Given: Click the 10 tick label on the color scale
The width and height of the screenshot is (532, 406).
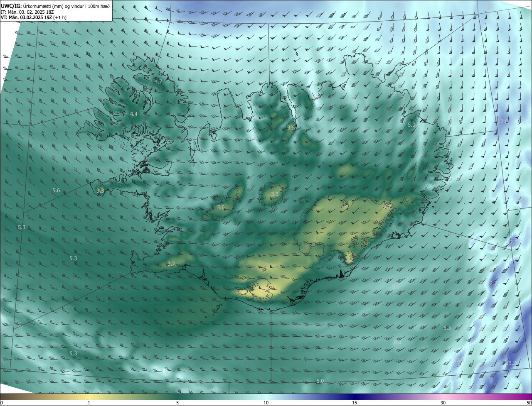Looking at the screenshot, I should pos(266,403).
